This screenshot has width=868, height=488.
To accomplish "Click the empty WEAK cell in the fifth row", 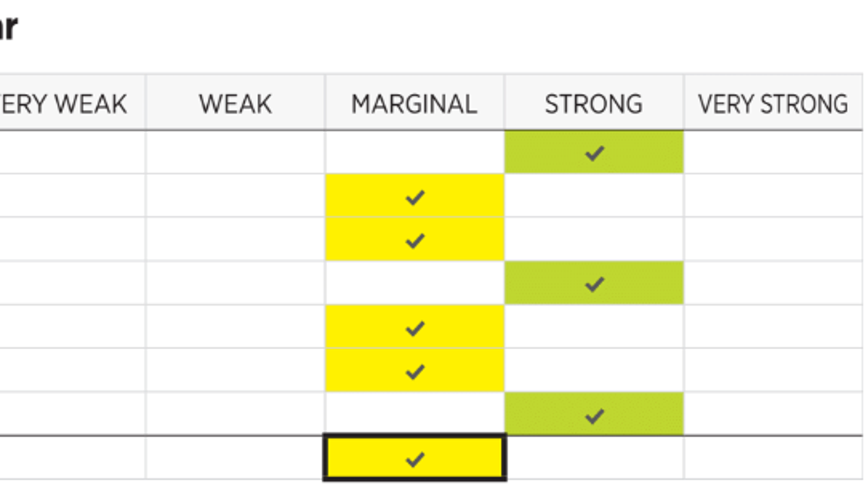I will pos(236,328).
